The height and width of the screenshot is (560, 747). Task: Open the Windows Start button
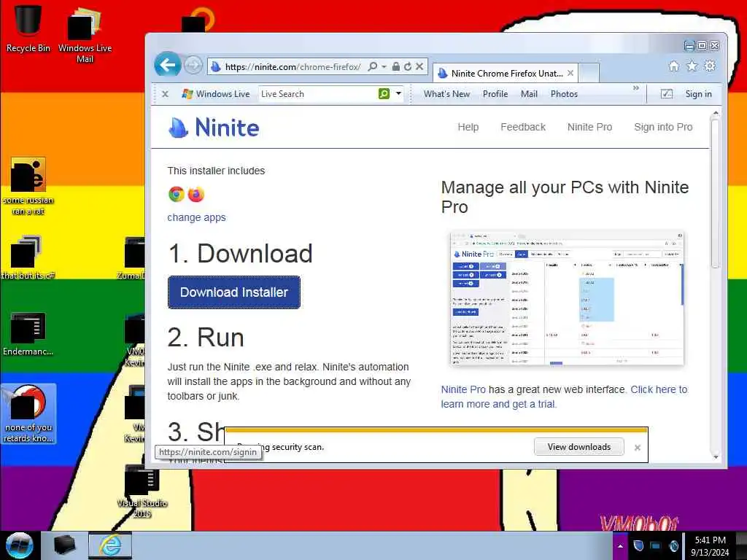[x=19, y=545]
